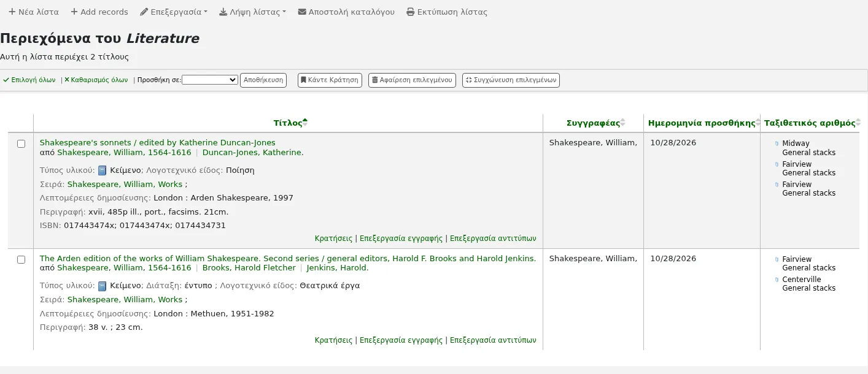
Task: Tick the checkbox for The Arden edition
Action: [21, 259]
